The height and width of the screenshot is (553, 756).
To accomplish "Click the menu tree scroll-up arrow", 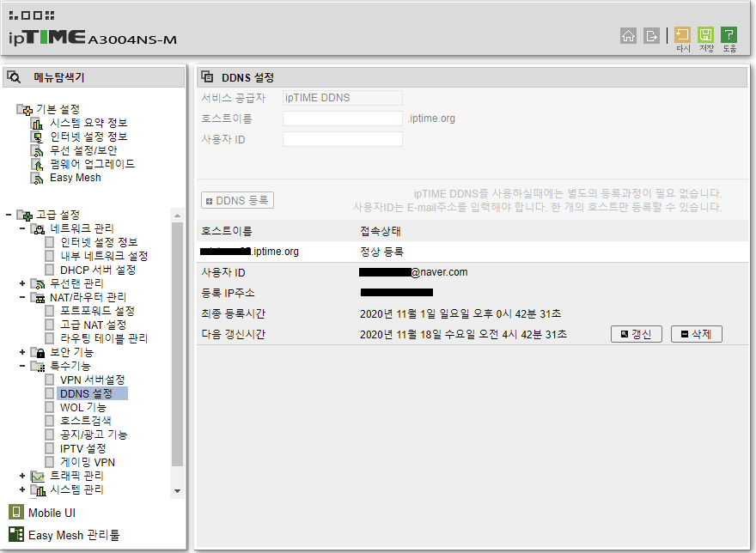I will tap(178, 216).
